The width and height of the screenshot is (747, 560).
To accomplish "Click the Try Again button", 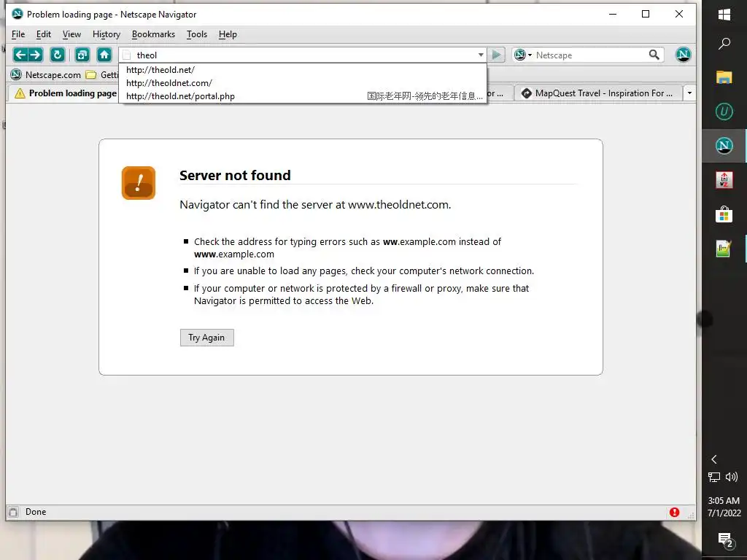I will pos(206,338).
